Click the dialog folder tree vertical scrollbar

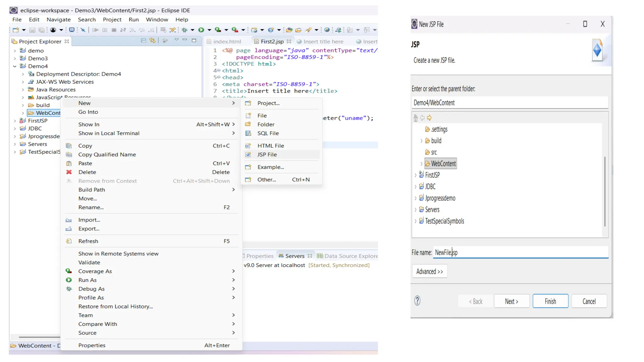point(605,192)
